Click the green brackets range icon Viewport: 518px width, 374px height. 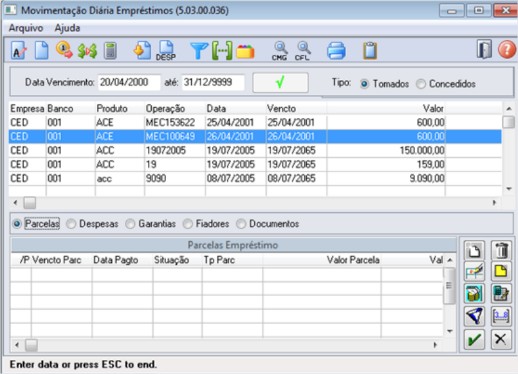(x=222, y=51)
